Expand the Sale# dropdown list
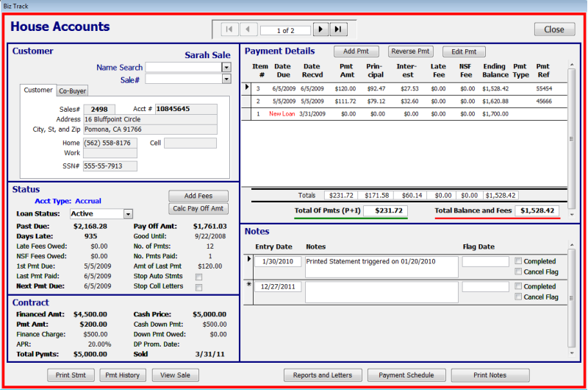The image size is (588, 390). tap(226, 79)
